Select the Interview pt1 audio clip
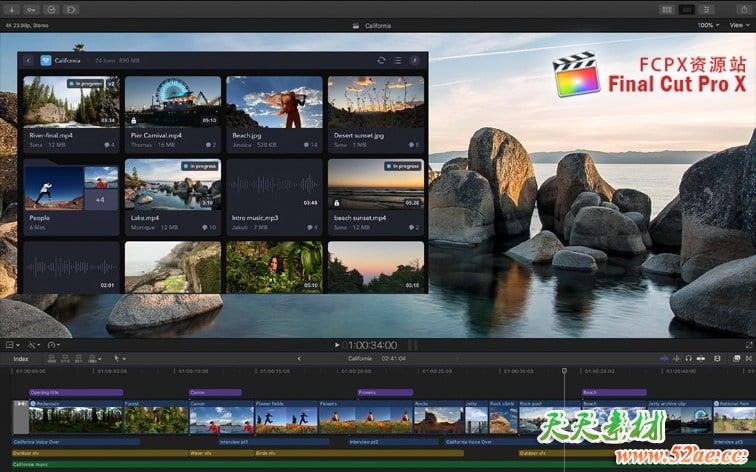The image size is (756, 472). coord(273,442)
